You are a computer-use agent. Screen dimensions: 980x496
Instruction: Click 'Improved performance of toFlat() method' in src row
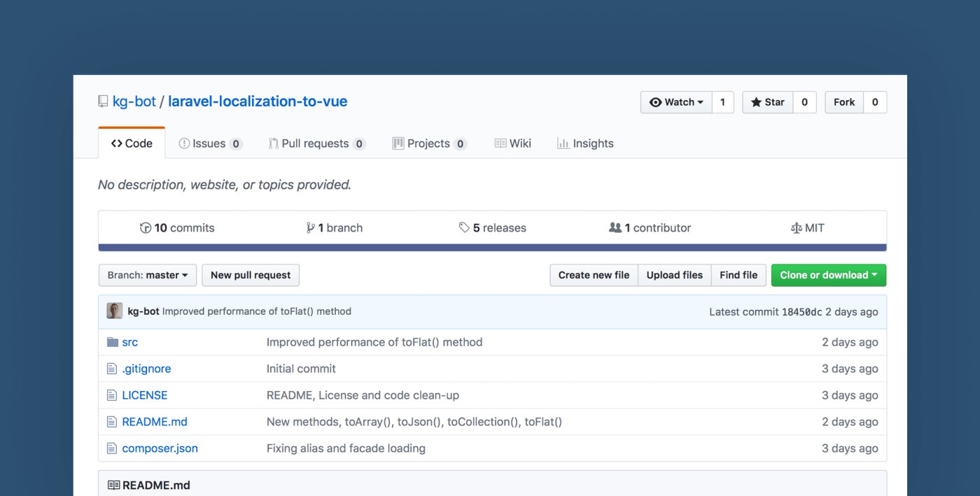click(x=374, y=342)
